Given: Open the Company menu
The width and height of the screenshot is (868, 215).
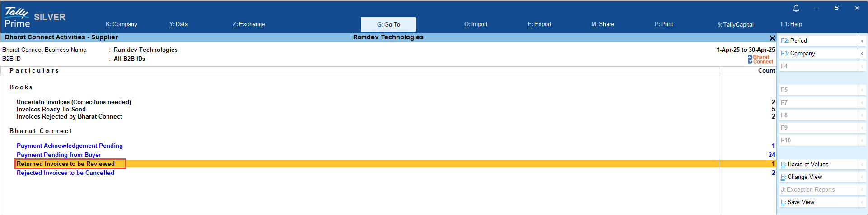Looking at the screenshot, I should [x=121, y=24].
